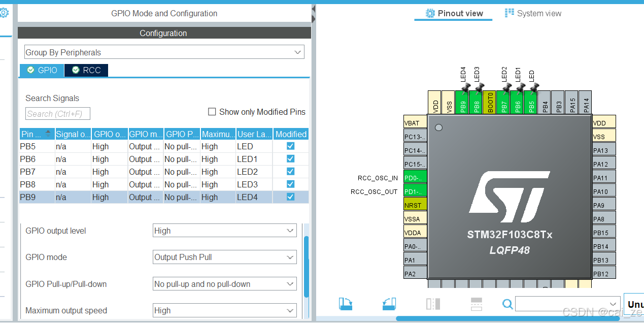Select the green PB6 pin on chip
The width and height of the screenshot is (644, 323).
[x=517, y=102]
